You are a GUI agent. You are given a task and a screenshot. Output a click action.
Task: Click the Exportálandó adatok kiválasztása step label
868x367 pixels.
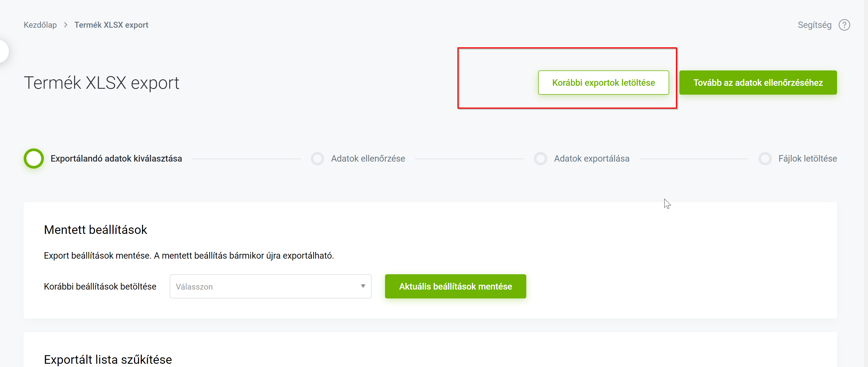116,159
